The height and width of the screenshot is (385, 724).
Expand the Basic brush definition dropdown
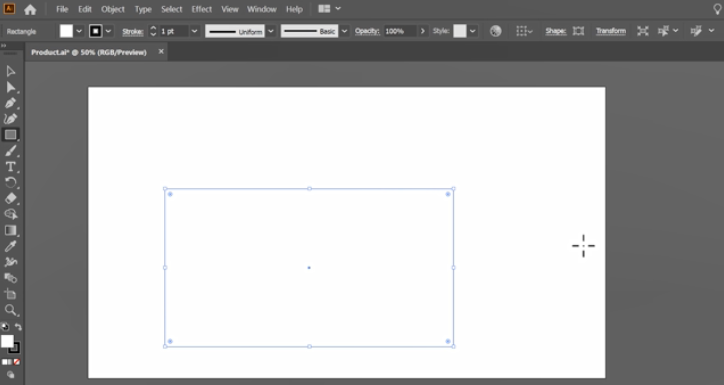click(x=344, y=31)
